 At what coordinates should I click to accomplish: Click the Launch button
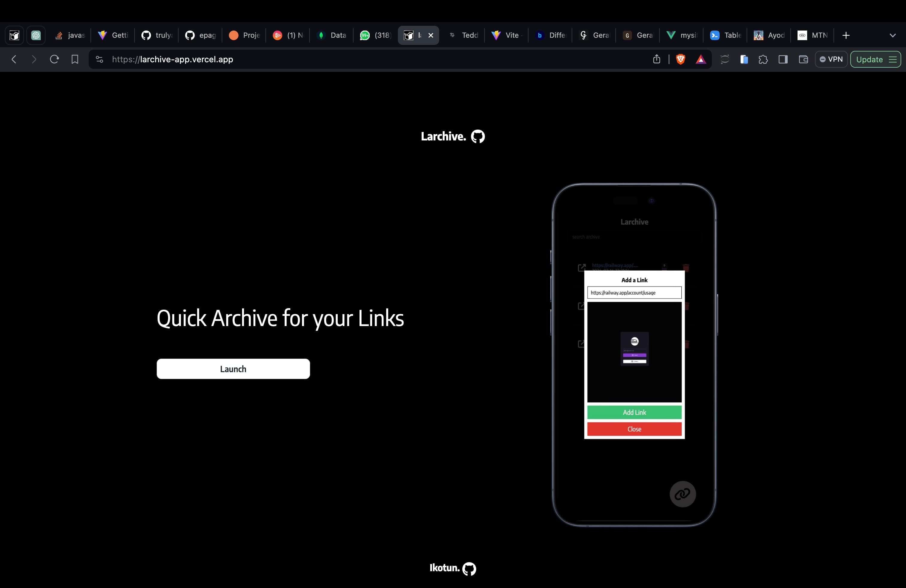pos(233,369)
